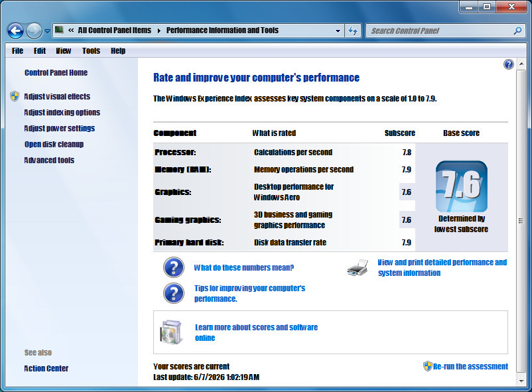Click the Last update timestamp text

[x=206, y=377]
